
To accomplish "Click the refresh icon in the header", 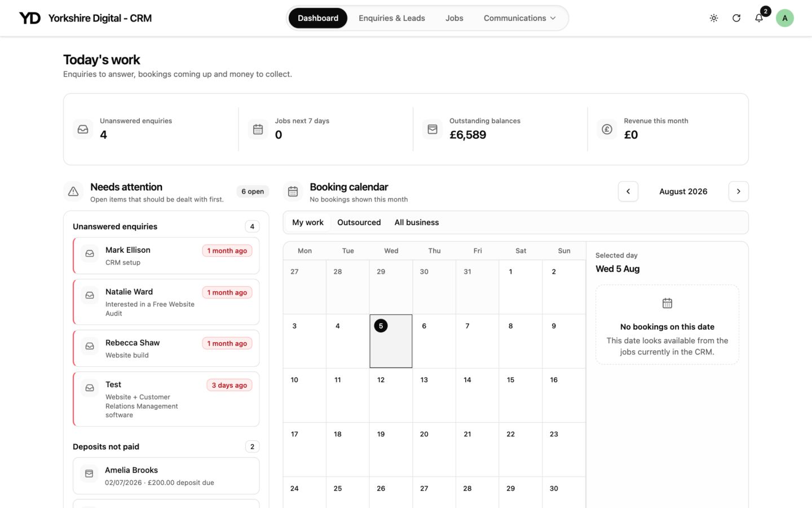I will pos(736,18).
